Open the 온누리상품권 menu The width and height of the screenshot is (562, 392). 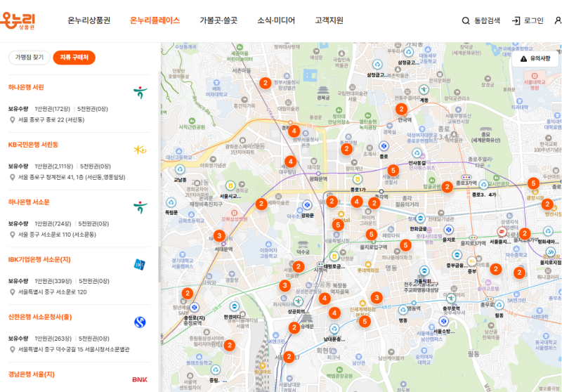point(89,20)
